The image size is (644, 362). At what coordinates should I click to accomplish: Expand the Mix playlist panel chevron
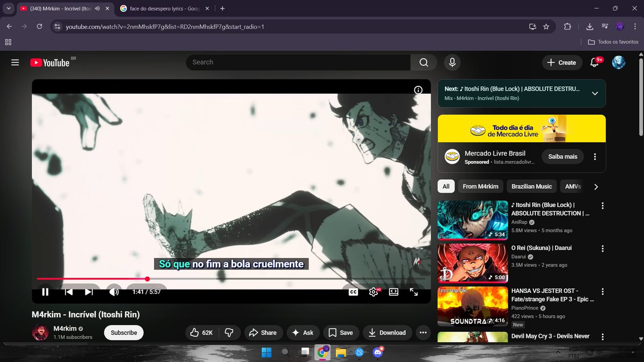tap(595, 93)
